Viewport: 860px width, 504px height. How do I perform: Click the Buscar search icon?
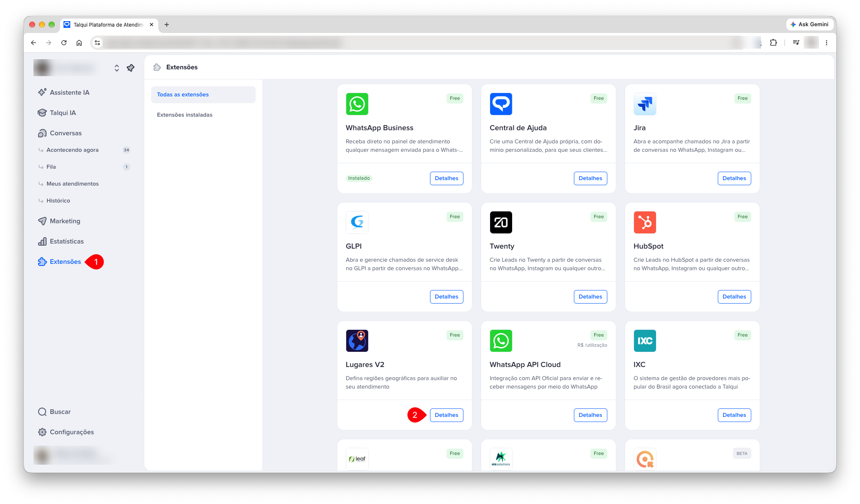(42, 411)
